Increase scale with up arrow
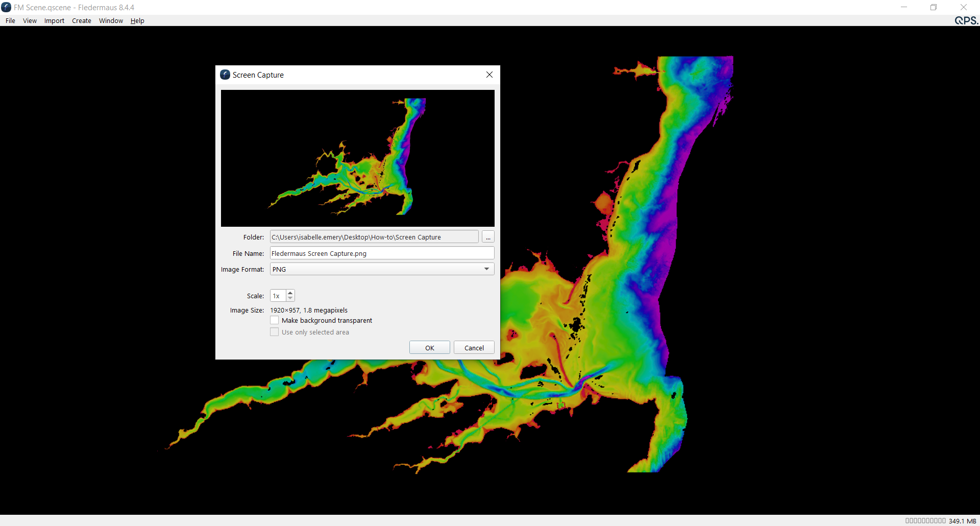This screenshot has width=980, height=526. 290,293
